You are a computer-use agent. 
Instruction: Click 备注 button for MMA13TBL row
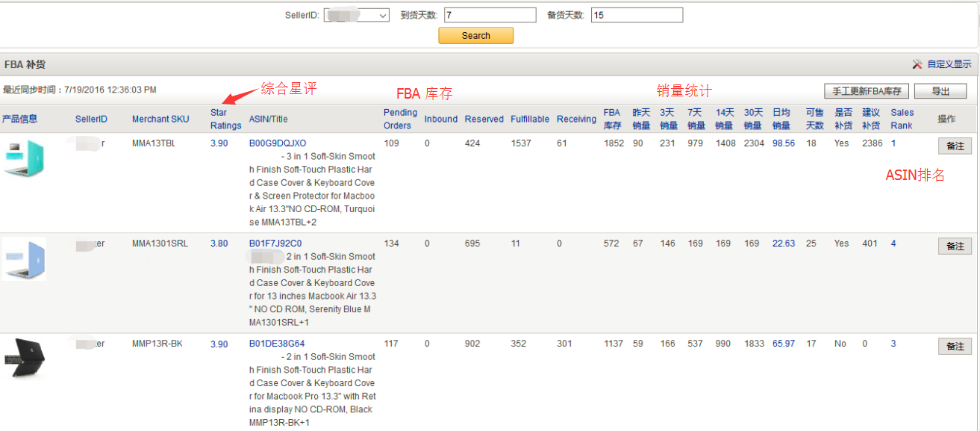[x=955, y=146]
